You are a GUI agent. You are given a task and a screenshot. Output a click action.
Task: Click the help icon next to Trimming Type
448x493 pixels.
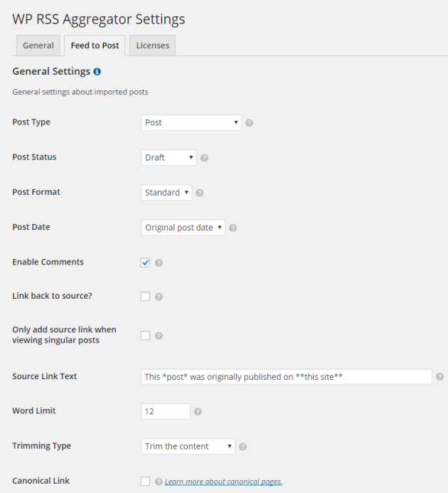[x=242, y=447]
